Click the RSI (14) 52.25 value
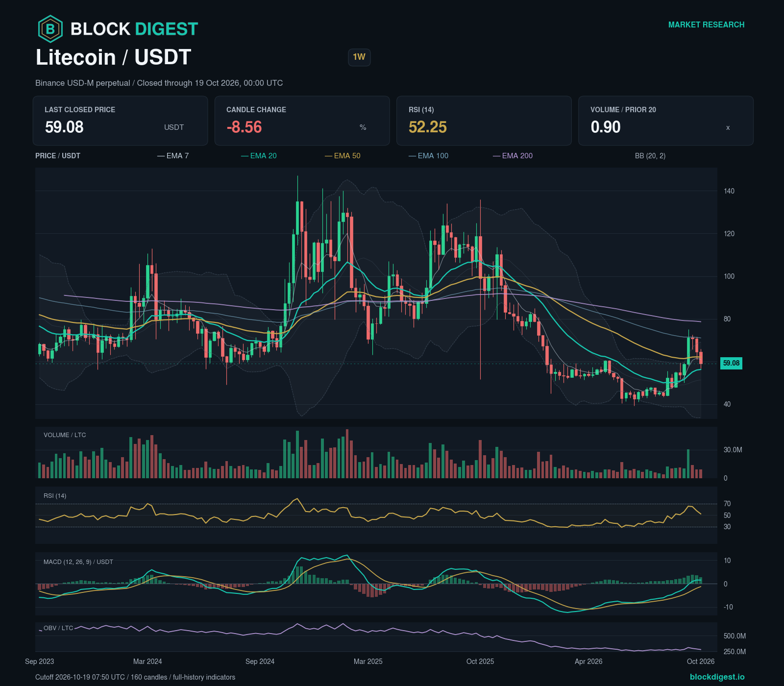The height and width of the screenshot is (686, 784). pyautogui.click(x=428, y=127)
